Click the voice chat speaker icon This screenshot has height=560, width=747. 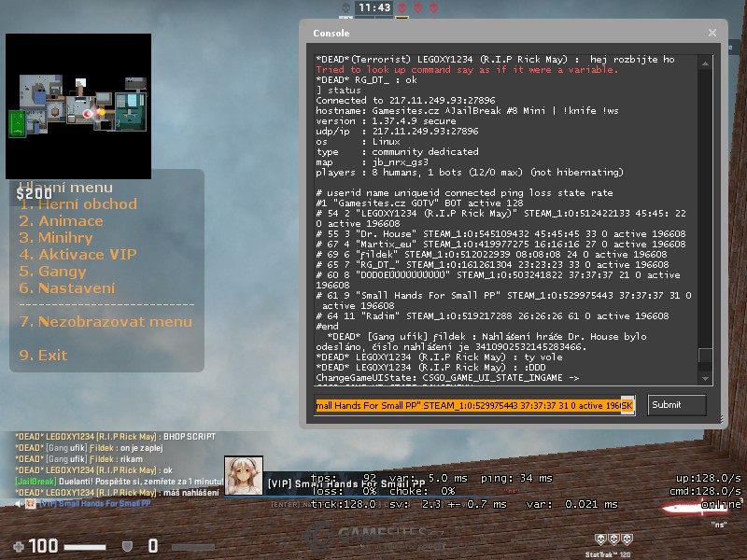[19, 504]
